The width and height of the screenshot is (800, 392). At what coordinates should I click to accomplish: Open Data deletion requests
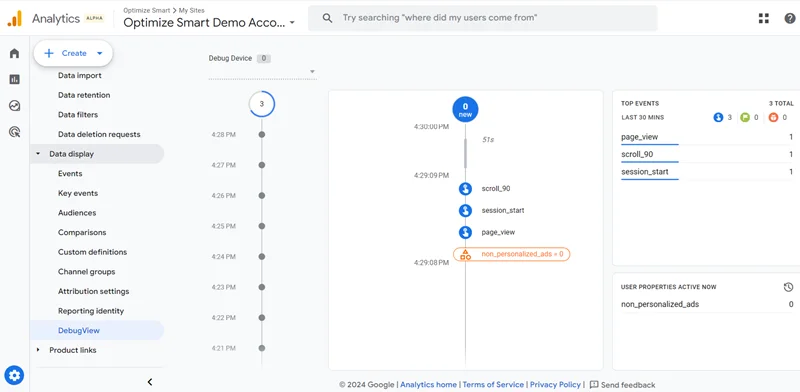pos(99,134)
